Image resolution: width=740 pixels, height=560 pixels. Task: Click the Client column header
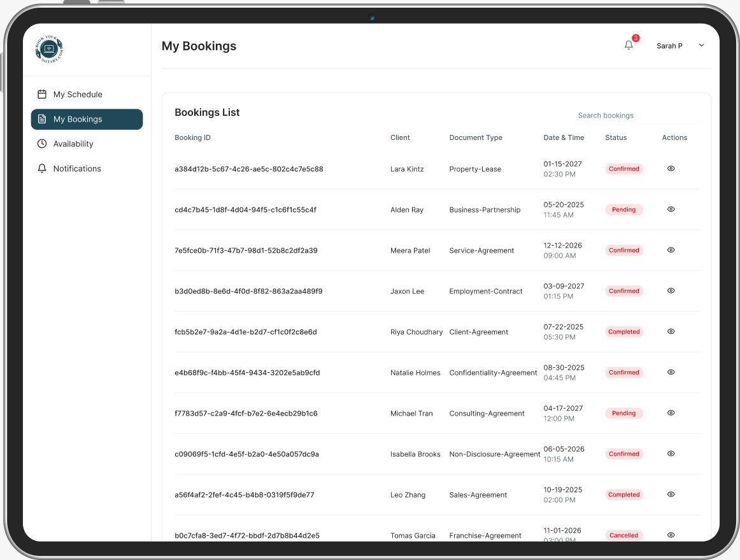[400, 137]
